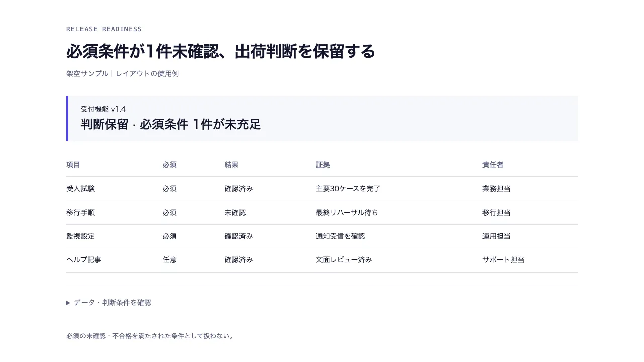Click the 項目 column header

pyautogui.click(x=73, y=165)
